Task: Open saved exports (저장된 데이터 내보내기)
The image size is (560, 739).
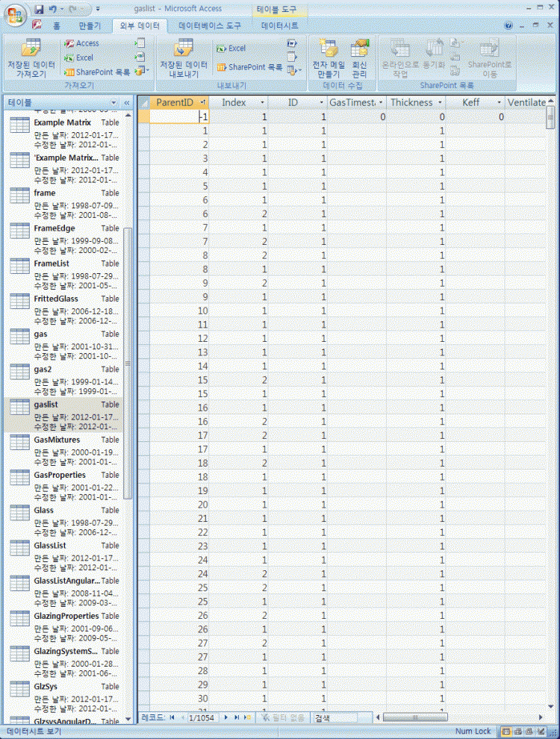Action: point(183,57)
